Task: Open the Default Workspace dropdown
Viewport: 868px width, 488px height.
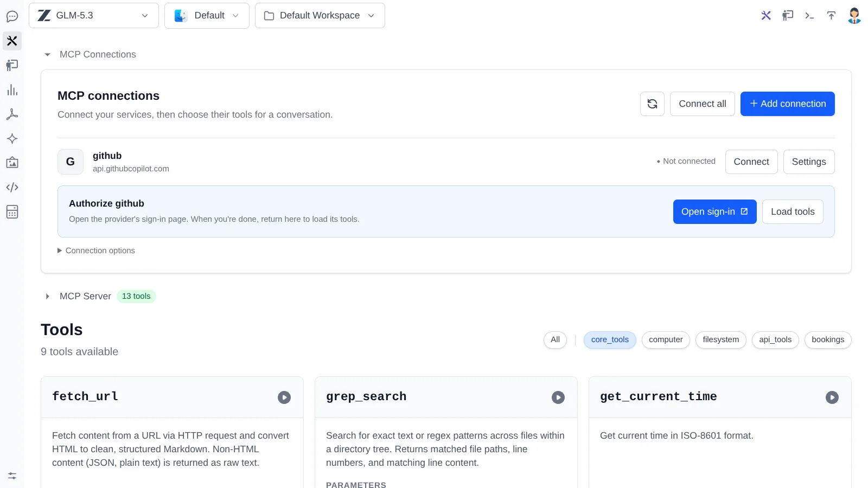Action: (x=320, y=15)
